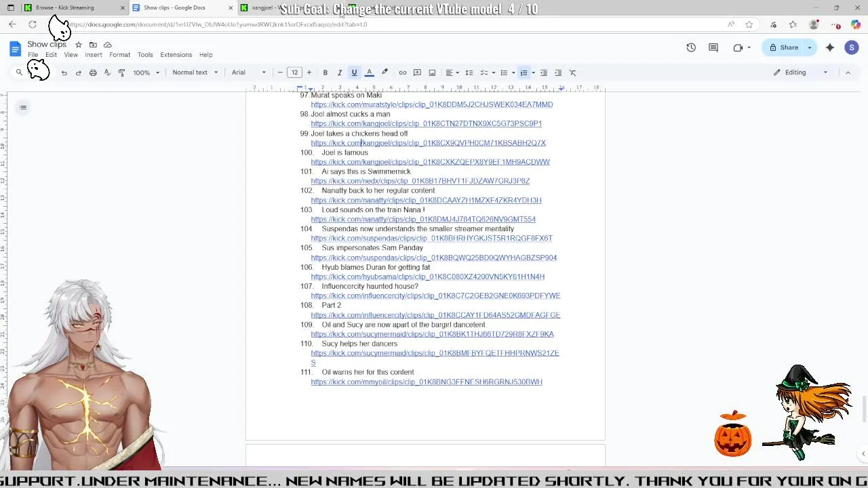Image resolution: width=868 pixels, height=488 pixels.
Task: Click Clear formatting icon
Action: [x=572, y=73]
